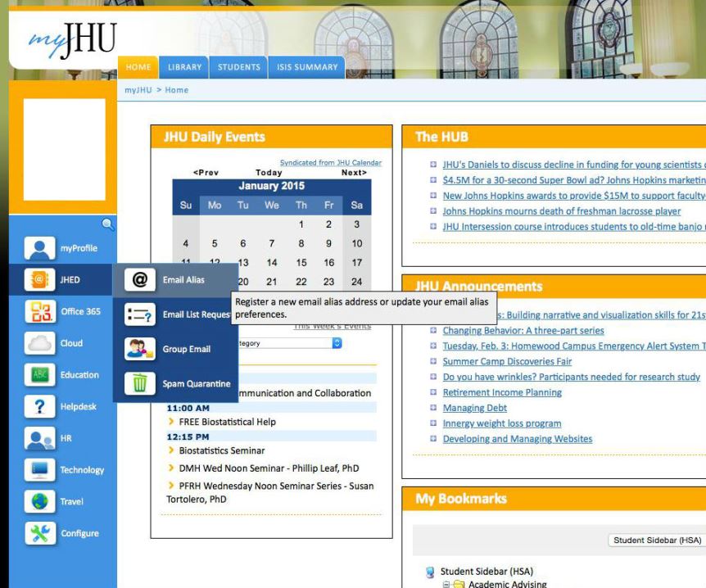Open Syndicated from JHU Calendar link
This screenshot has height=588, width=706.
click(331, 162)
